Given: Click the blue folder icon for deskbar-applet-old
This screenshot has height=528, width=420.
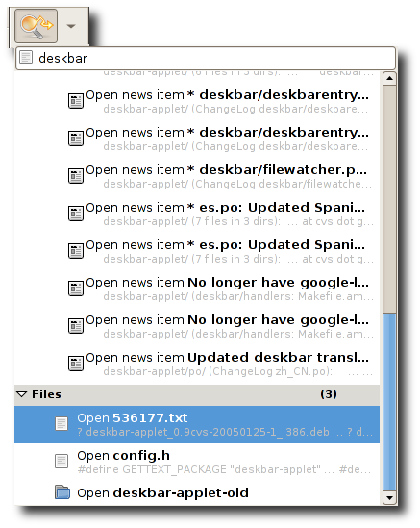Looking at the screenshot, I should pos(62,492).
